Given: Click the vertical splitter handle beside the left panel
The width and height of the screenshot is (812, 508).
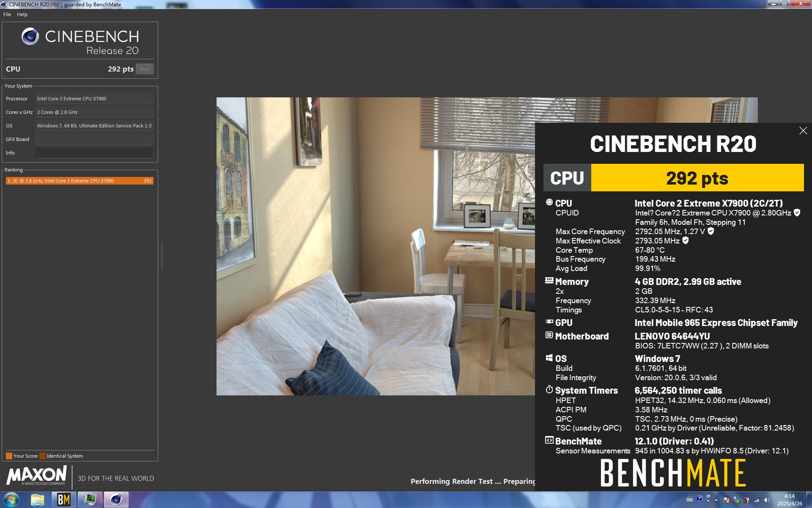Looking at the screenshot, I should click(162, 255).
